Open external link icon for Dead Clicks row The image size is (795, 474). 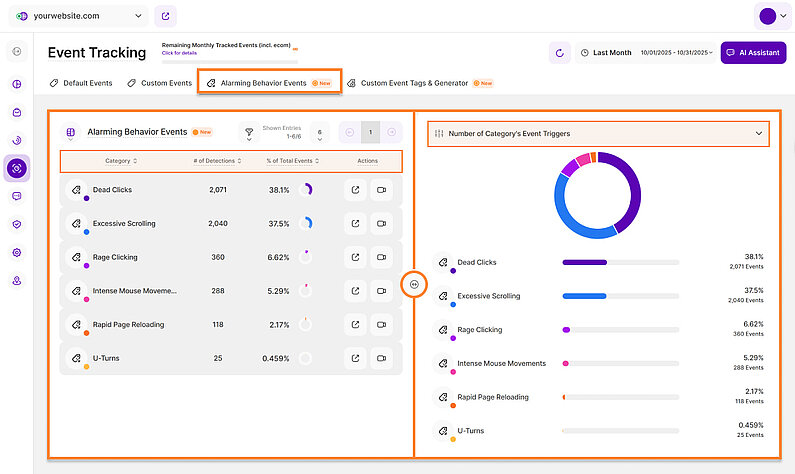tap(357, 190)
